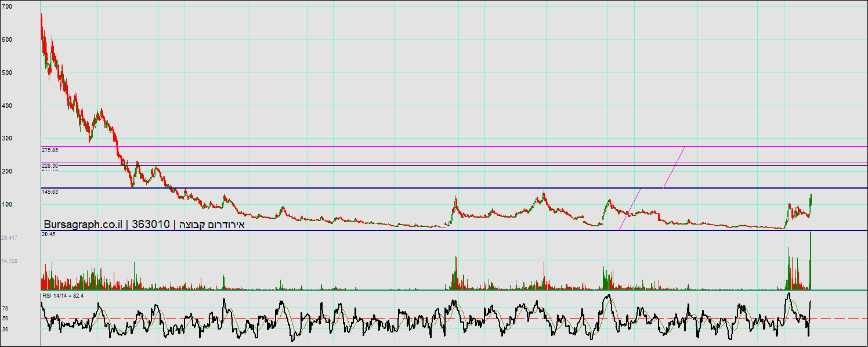Click the RSI 30 level axis label
Image resolution: width=868 pixels, height=347 pixels.
pos(5,329)
